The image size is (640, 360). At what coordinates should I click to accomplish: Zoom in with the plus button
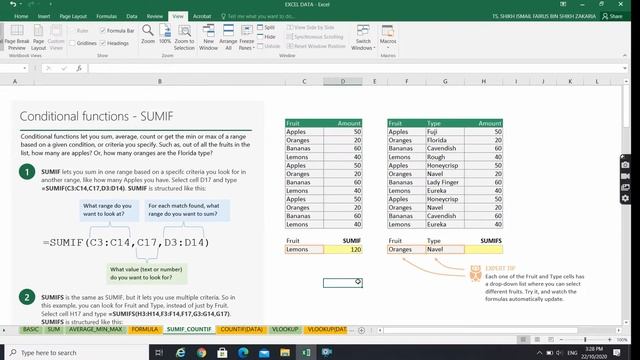tap(610, 340)
